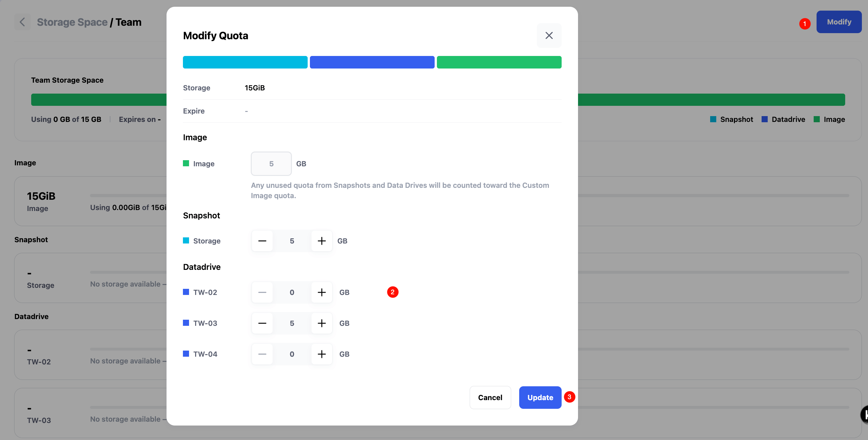The image size is (868, 440).
Task: Increase TW-04 datadrive quota with plus
Action: click(321, 354)
